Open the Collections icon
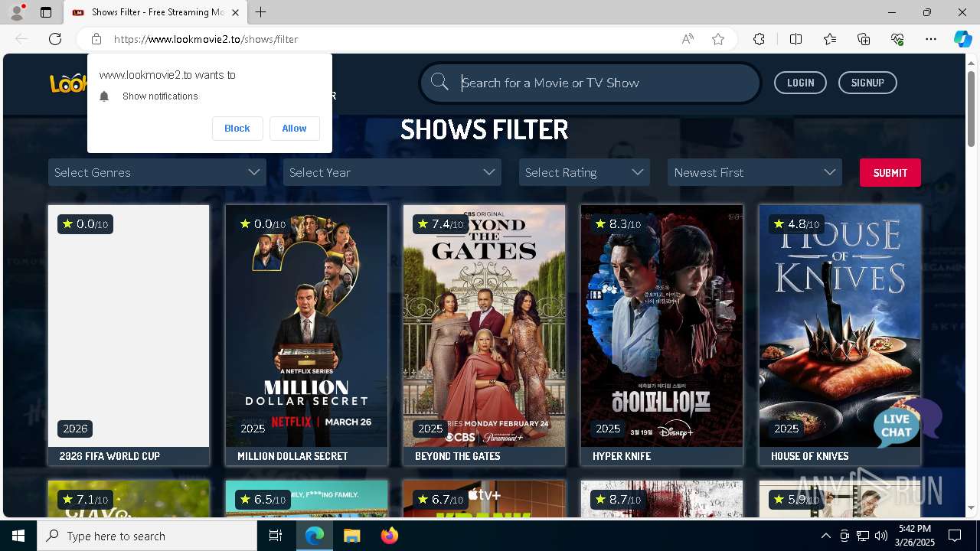980x551 pixels. point(864,39)
